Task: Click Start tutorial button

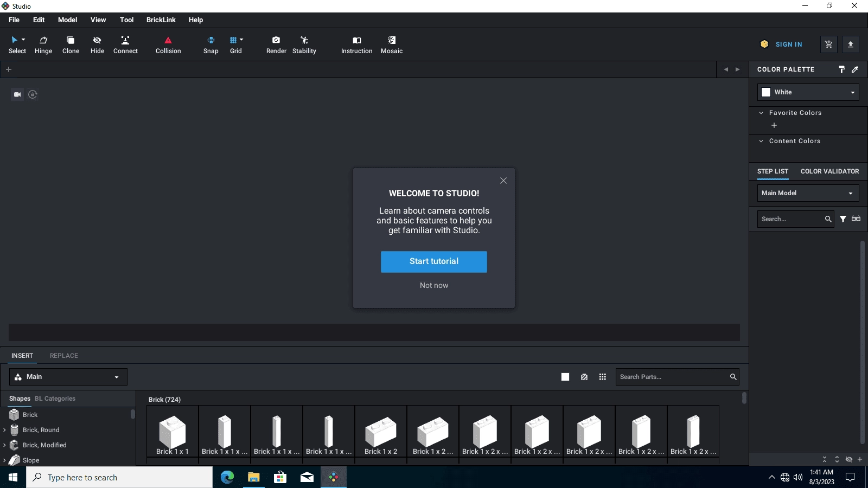Action: point(434,262)
